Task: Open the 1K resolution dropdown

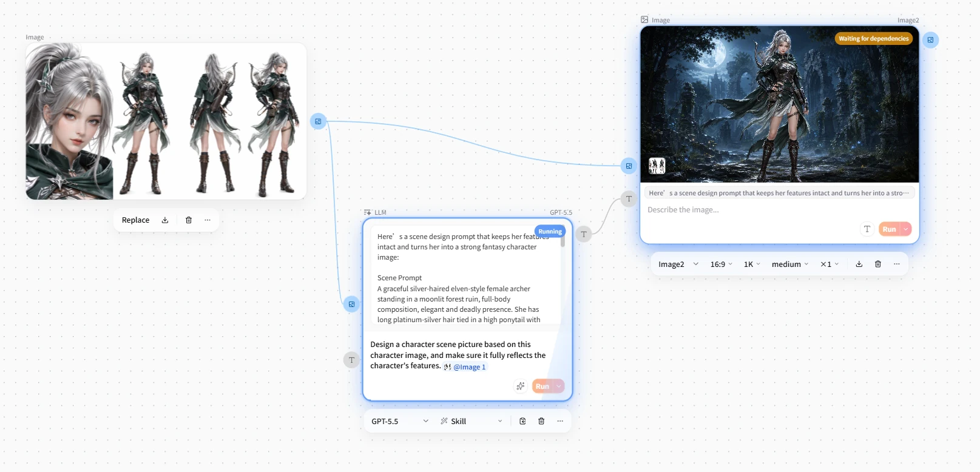Action: [x=752, y=265]
